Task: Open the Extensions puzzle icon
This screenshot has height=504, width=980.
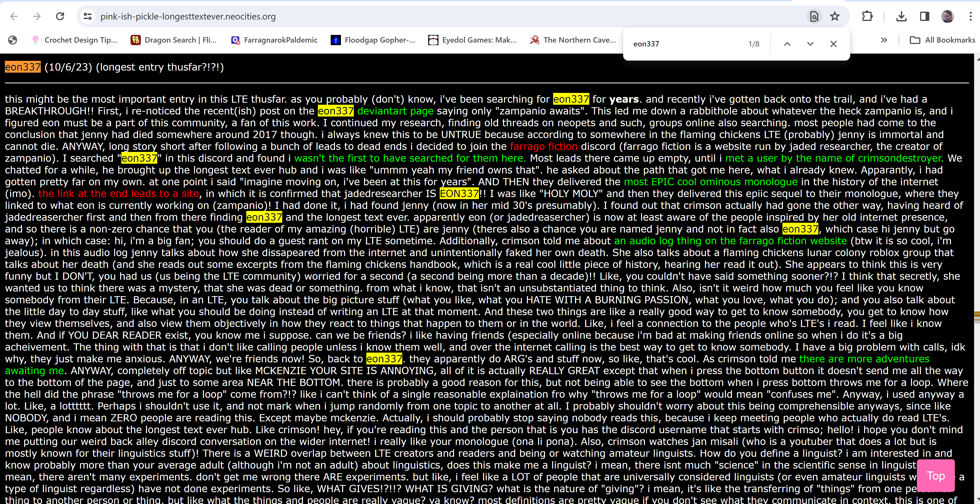Action: (x=867, y=16)
